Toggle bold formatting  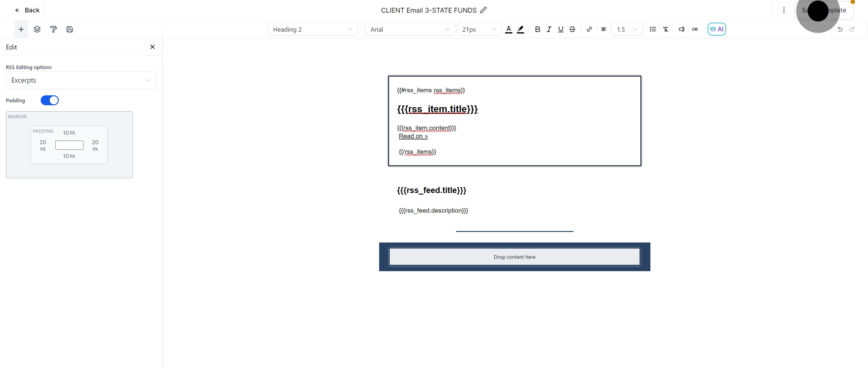pyautogui.click(x=537, y=29)
